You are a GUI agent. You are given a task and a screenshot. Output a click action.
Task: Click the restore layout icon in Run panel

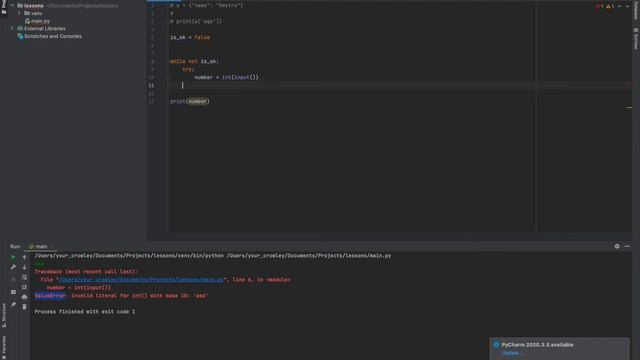pyautogui.click(x=13, y=292)
